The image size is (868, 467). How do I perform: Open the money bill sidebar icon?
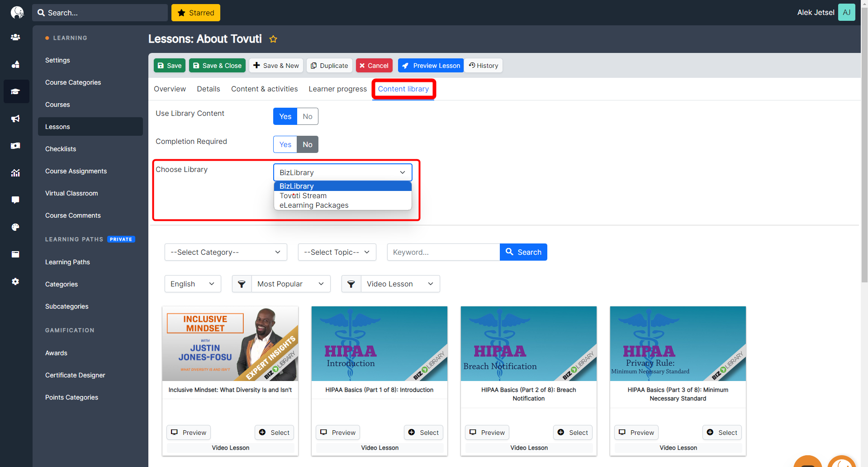click(15, 146)
